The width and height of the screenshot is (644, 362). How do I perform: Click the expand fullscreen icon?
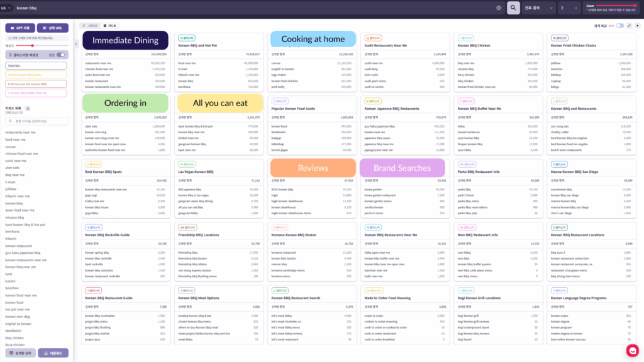[x=629, y=25]
